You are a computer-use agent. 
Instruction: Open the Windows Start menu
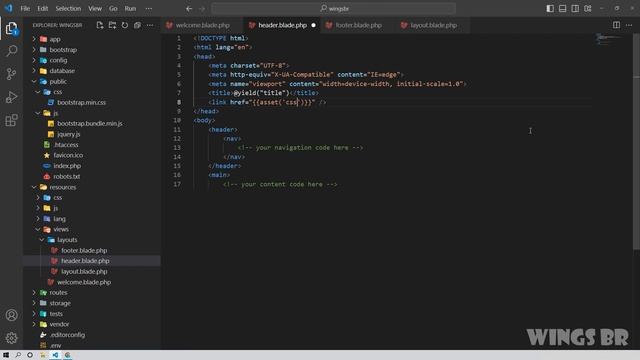pos(6,355)
